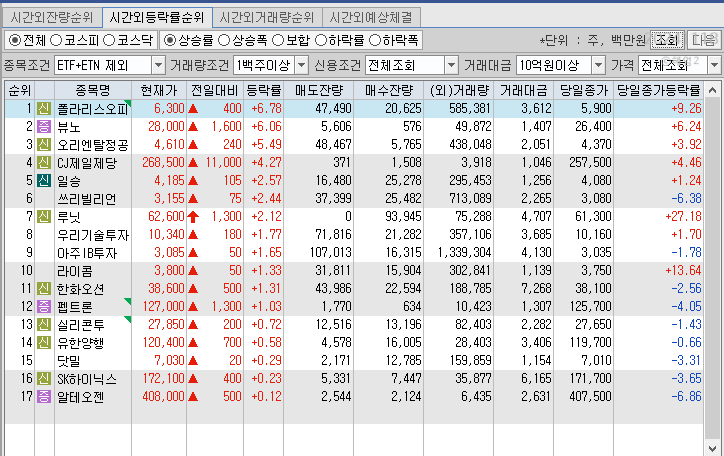
Task: Sort by 매도잔량 column header
Action: tap(319, 90)
